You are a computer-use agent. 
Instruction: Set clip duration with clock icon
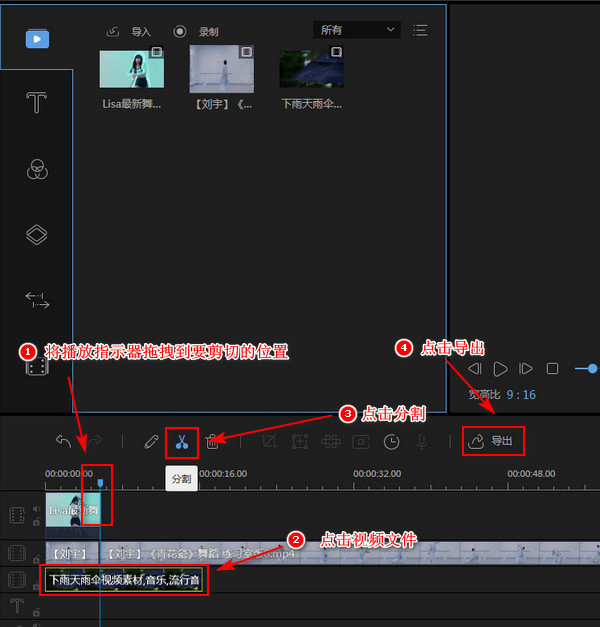coord(391,442)
